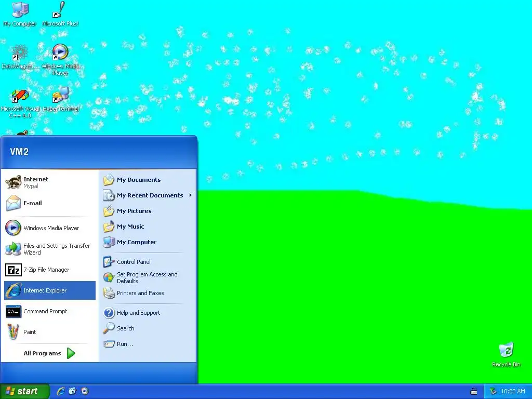Open My Computer from Start menu
Viewport: 532px width, 399px height.
coord(148,242)
